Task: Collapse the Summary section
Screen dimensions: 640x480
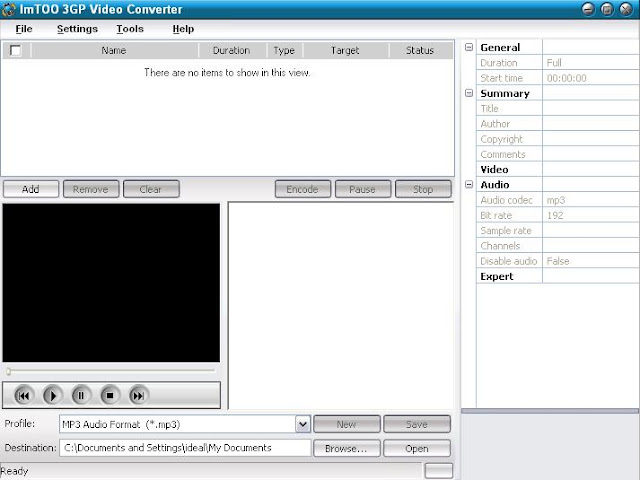Action: pyautogui.click(x=469, y=93)
